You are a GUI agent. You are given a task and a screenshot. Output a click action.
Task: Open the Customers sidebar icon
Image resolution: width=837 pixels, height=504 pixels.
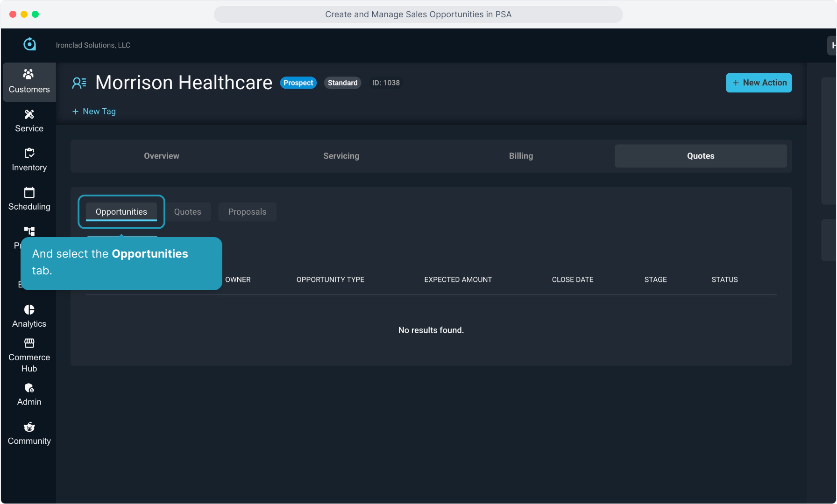pos(29,75)
